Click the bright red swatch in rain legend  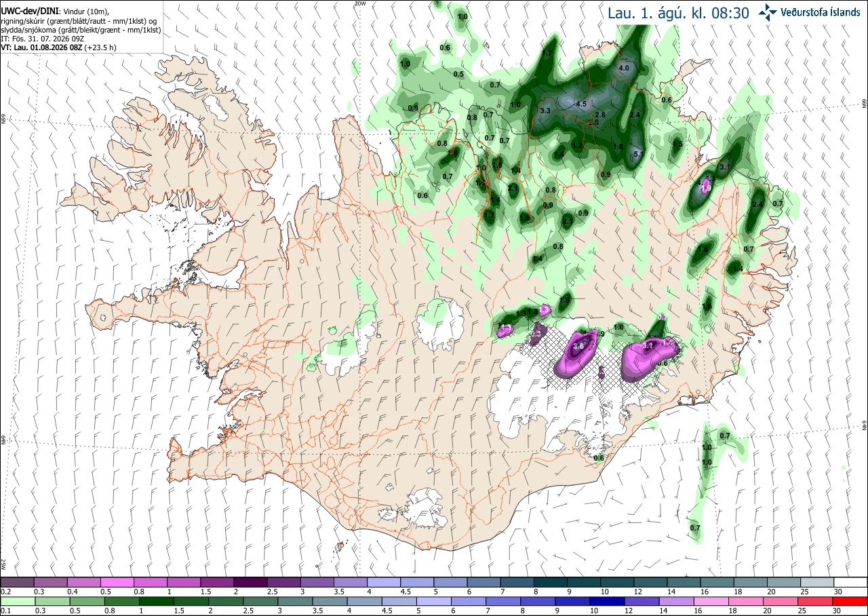tap(850, 601)
